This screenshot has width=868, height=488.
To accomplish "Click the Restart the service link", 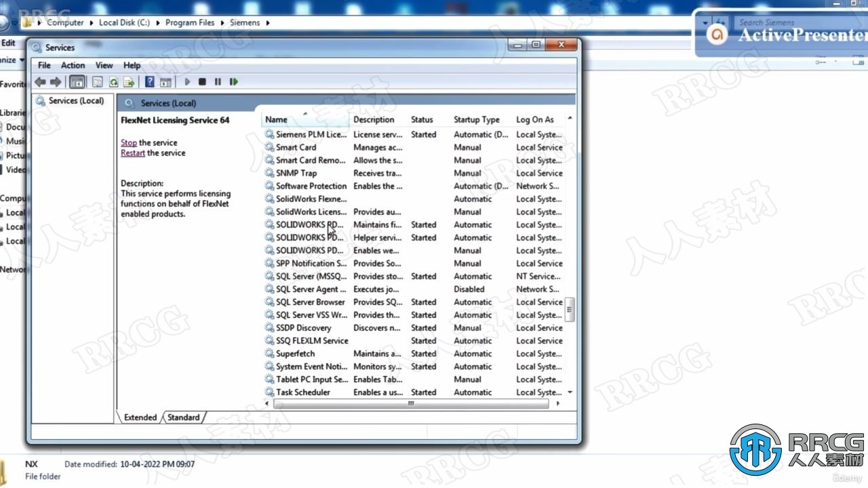I will pos(133,152).
